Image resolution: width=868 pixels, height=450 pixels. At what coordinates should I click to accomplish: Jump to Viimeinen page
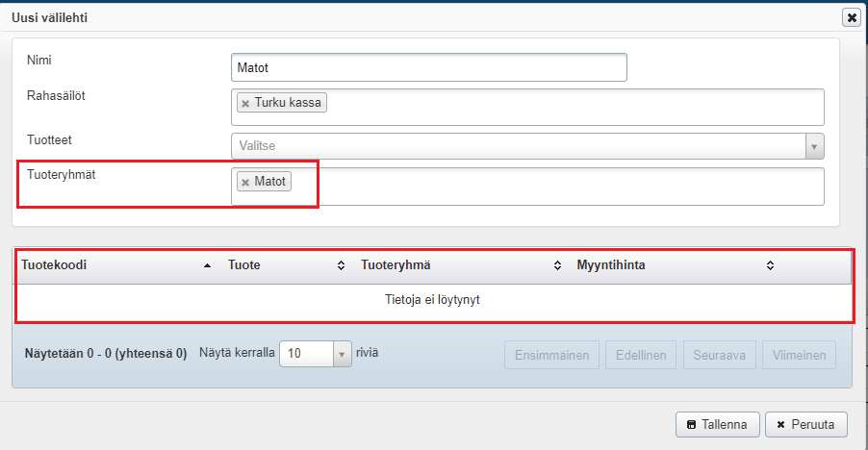click(799, 355)
